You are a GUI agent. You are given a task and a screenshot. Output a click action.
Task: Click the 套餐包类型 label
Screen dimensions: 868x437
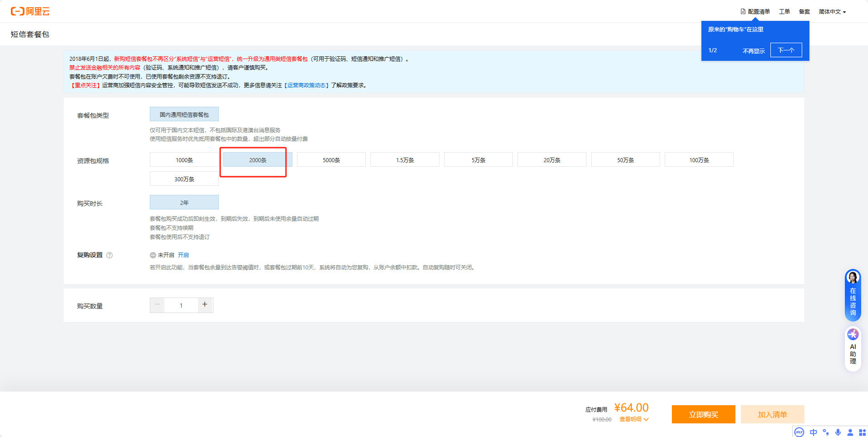93,115
